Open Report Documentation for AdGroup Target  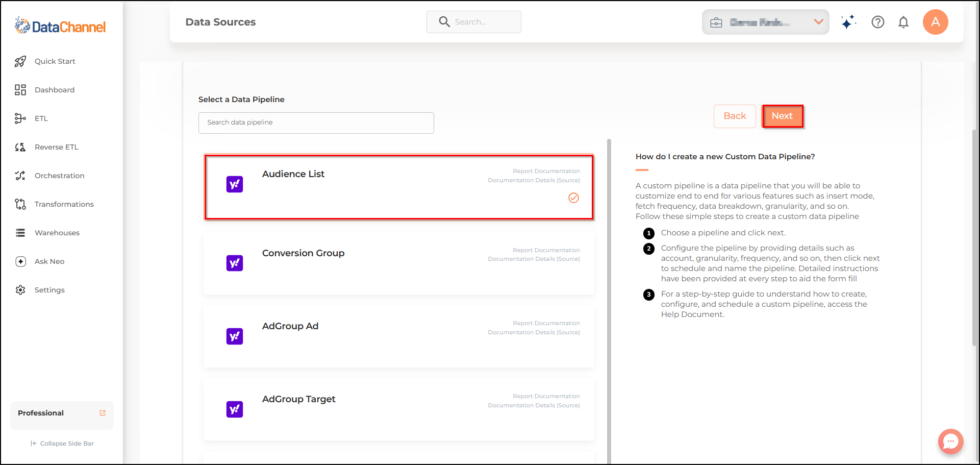click(x=546, y=396)
